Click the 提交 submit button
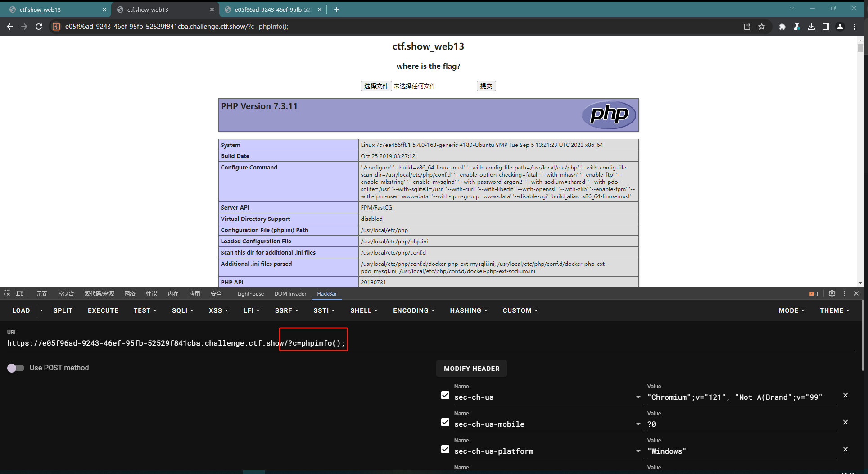This screenshot has height=474, width=868. coord(486,86)
